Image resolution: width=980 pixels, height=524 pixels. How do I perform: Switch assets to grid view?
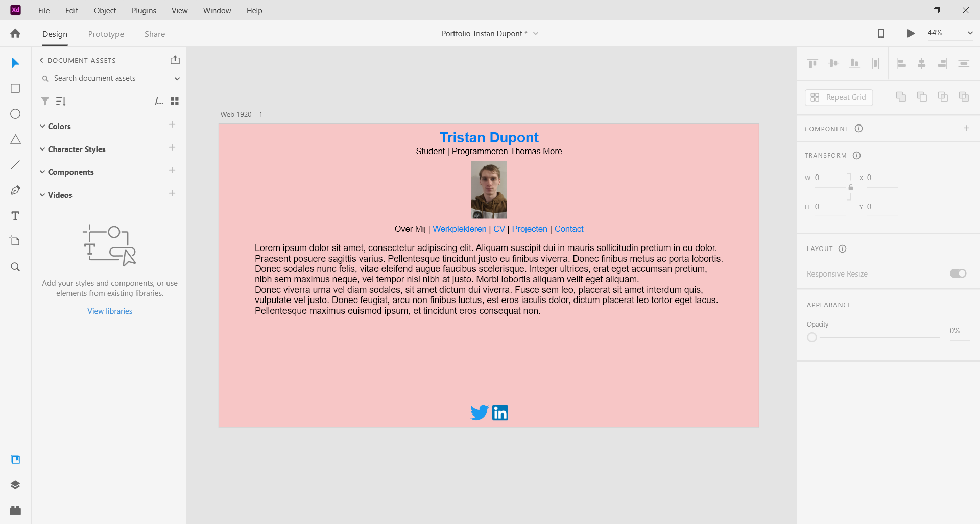[175, 101]
